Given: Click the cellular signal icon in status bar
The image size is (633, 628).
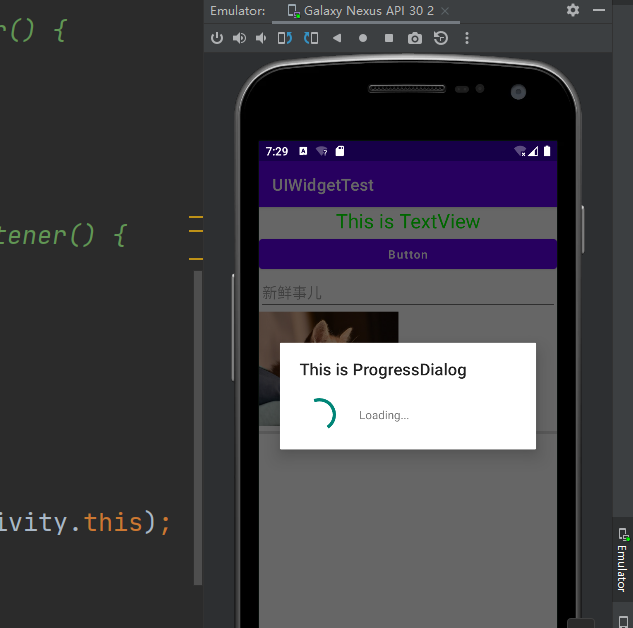Looking at the screenshot, I should [533, 151].
